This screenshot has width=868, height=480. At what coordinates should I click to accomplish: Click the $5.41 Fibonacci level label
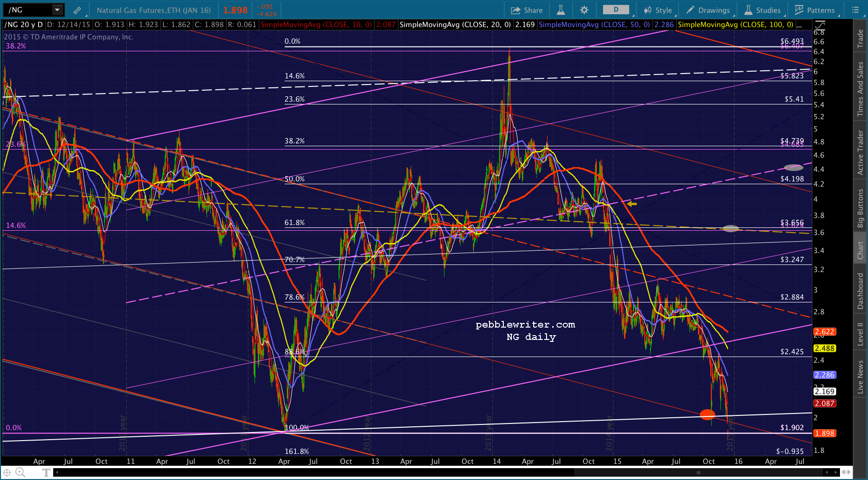pos(794,99)
